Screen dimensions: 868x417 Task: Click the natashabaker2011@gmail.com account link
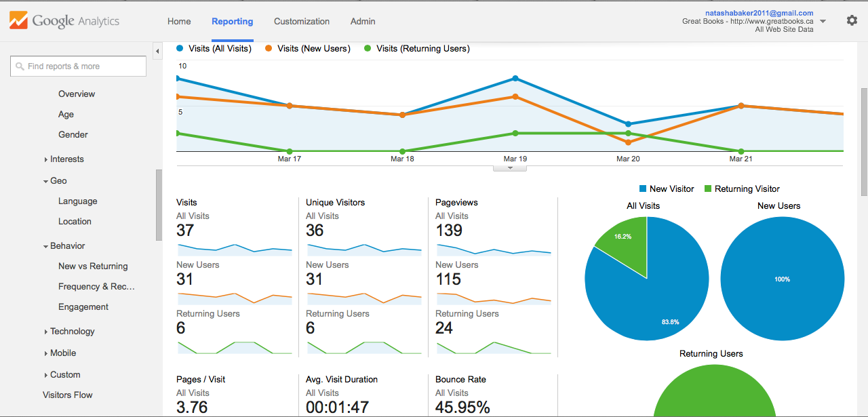pyautogui.click(x=759, y=13)
